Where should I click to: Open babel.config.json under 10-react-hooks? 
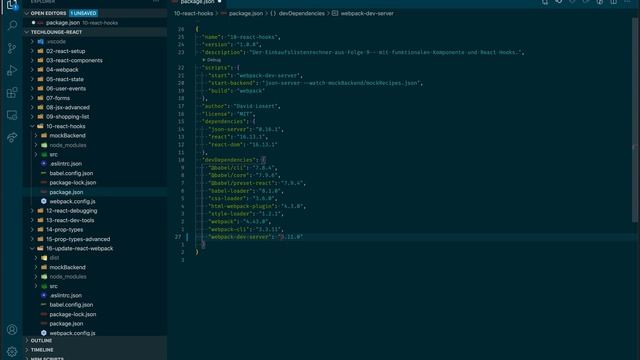(71, 173)
